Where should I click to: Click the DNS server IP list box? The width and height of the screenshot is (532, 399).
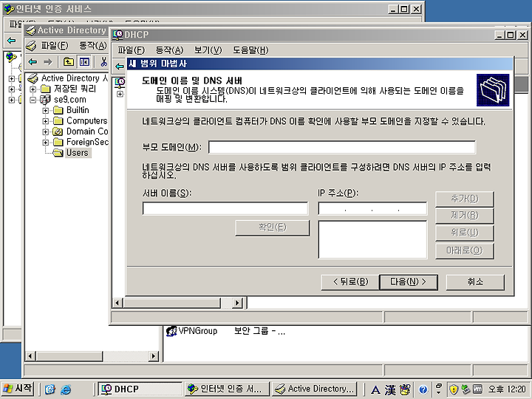point(372,239)
